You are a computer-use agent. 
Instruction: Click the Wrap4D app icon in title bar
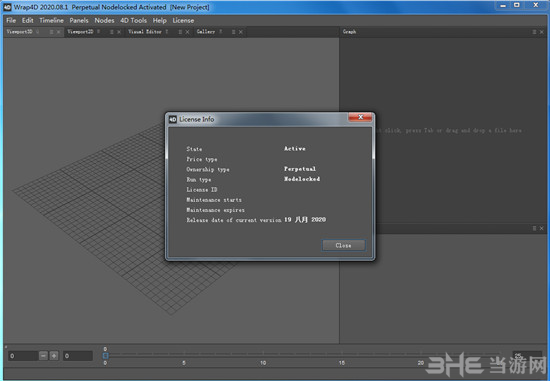coord(7,7)
